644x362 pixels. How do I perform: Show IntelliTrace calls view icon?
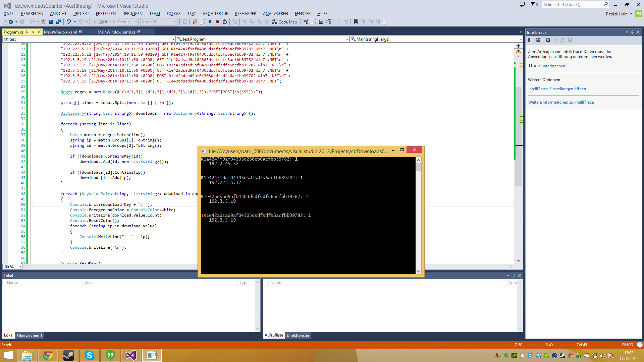538,40
